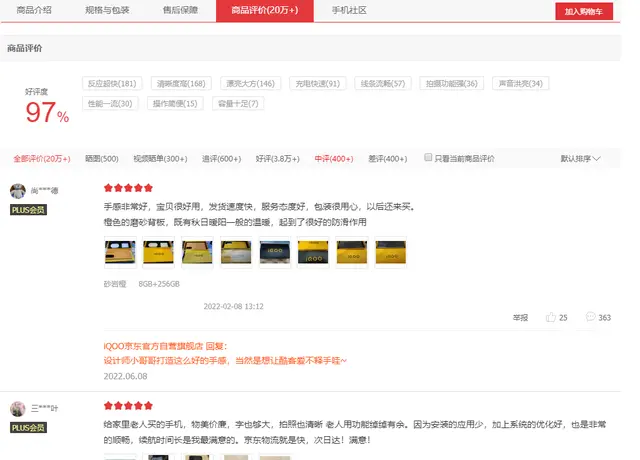Click first review date 2022-02-08 13:12
The height and width of the screenshot is (460, 640).
[x=233, y=307]
